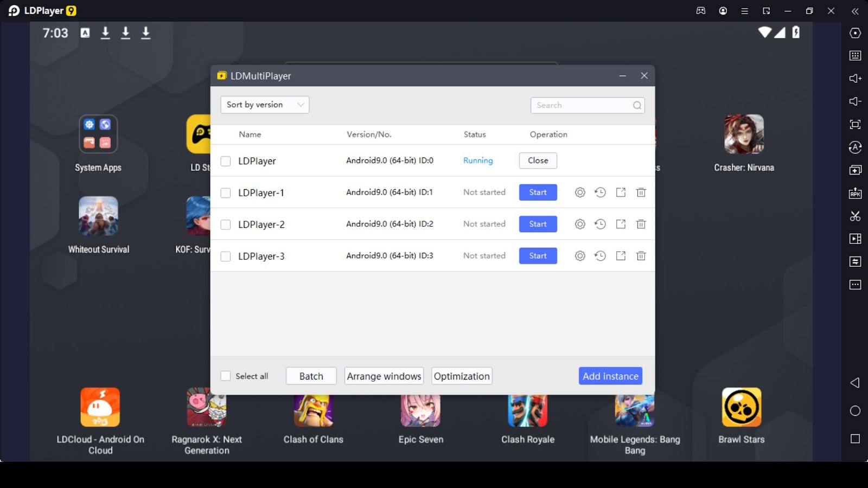This screenshot has height=488, width=868.
Task: Close the running LDPlayer instance
Action: [x=538, y=160]
